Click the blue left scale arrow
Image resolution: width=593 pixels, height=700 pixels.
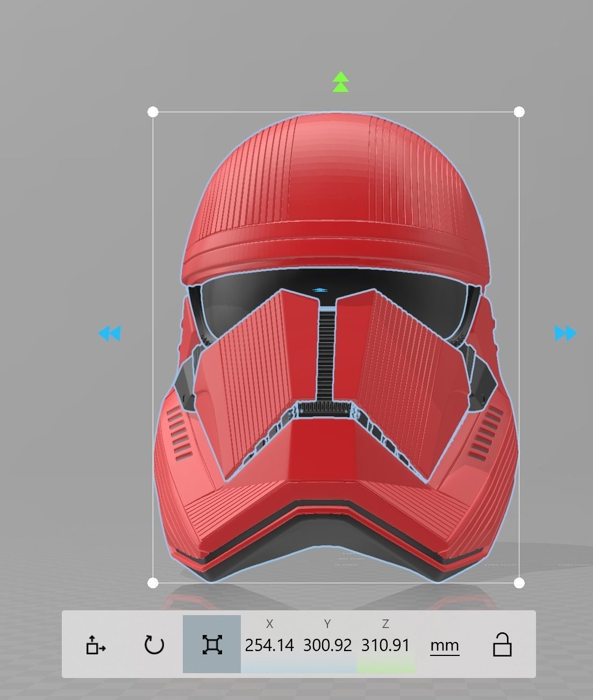[110, 334]
